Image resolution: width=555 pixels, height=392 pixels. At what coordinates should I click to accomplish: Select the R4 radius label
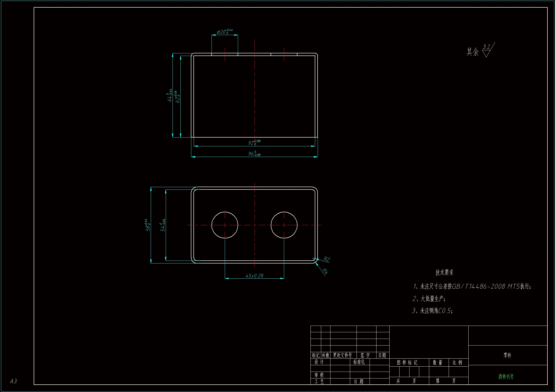coord(325,272)
